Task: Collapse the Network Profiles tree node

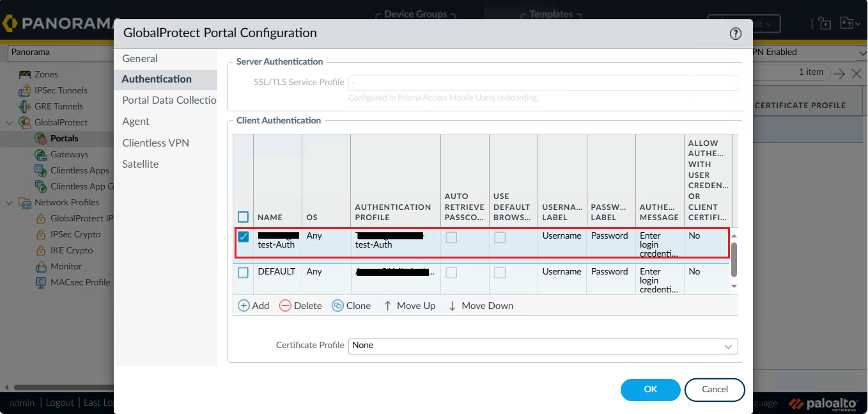Action: (10, 202)
